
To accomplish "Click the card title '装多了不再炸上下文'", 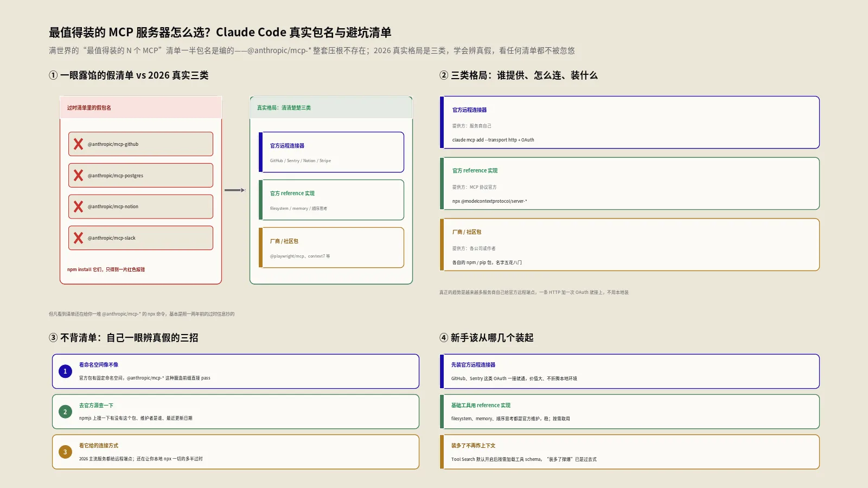I will coord(473,446).
